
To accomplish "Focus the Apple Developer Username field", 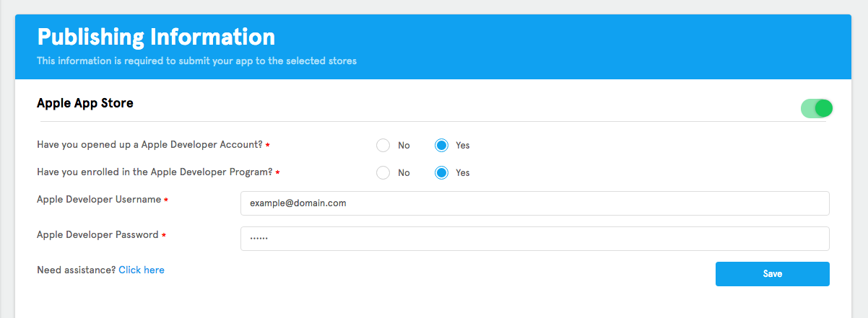I will pos(534,203).
